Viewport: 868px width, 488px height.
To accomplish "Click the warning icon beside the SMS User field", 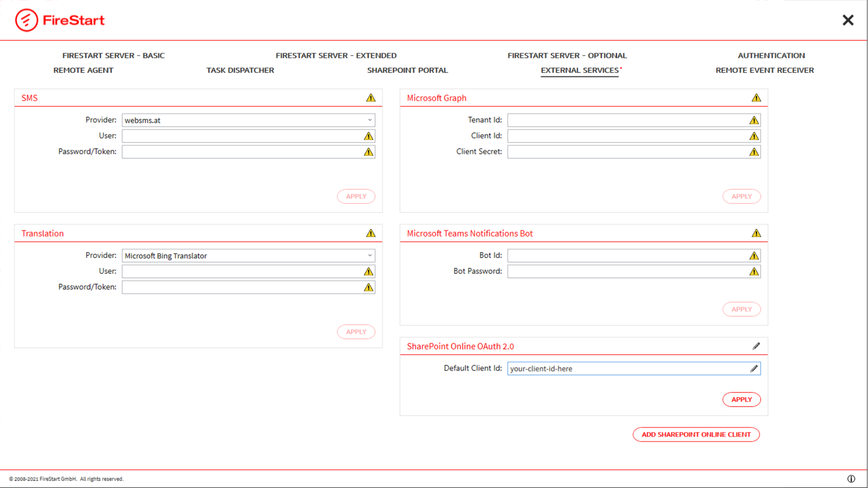I will pos(368,135).
